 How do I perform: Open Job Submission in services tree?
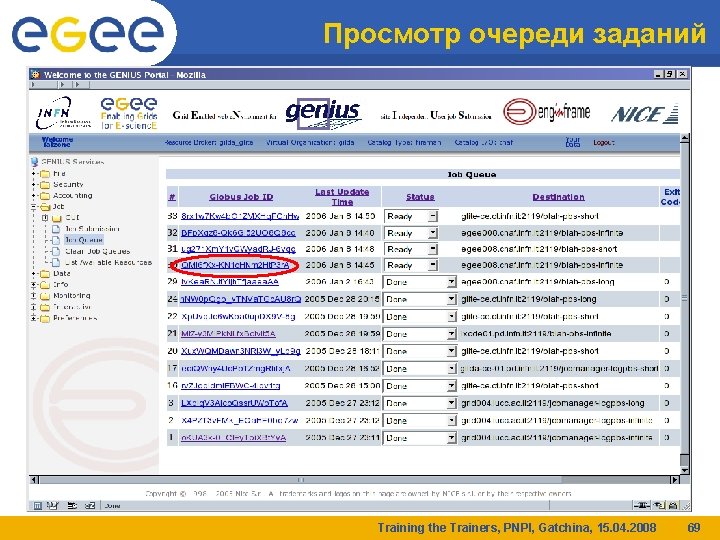(92, 229)
